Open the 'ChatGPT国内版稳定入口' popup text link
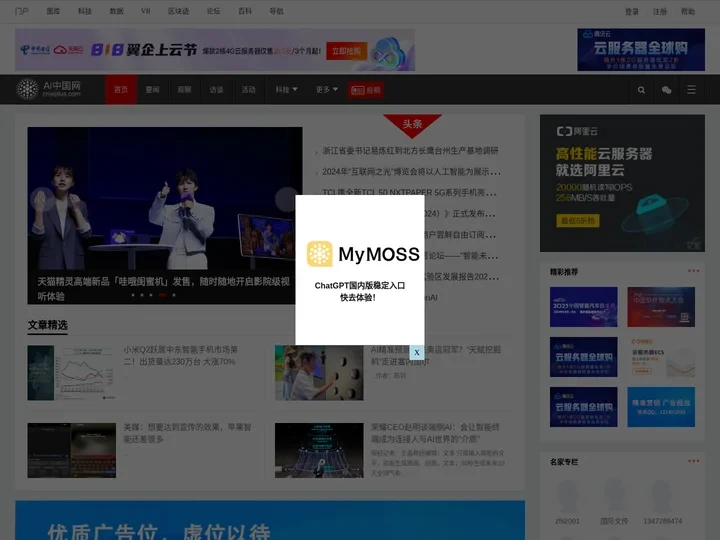The image size is (720, 540). [x=360, y=286]
